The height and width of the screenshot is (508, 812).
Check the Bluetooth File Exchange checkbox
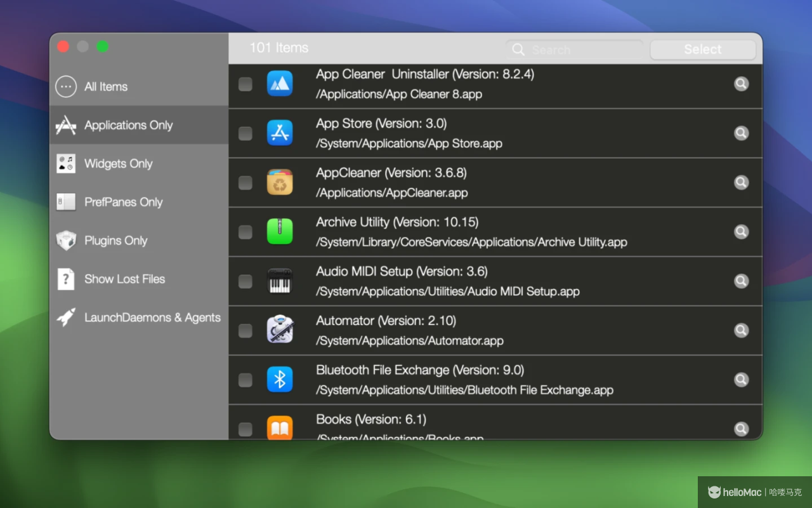(x=245, y=380)
